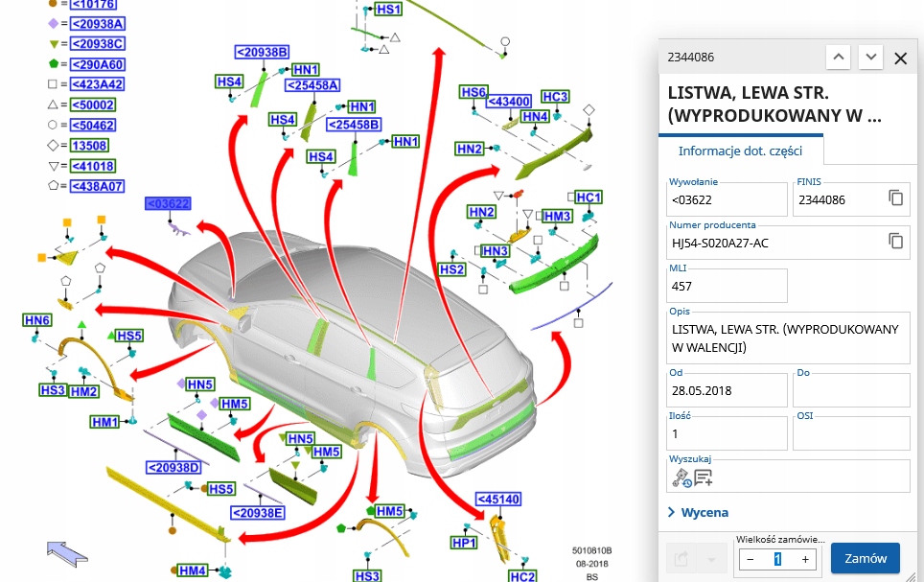Viewport: 924px width, 582px height.
Task: Click the purple diamond symbol in legend
Action: point(53,24)
